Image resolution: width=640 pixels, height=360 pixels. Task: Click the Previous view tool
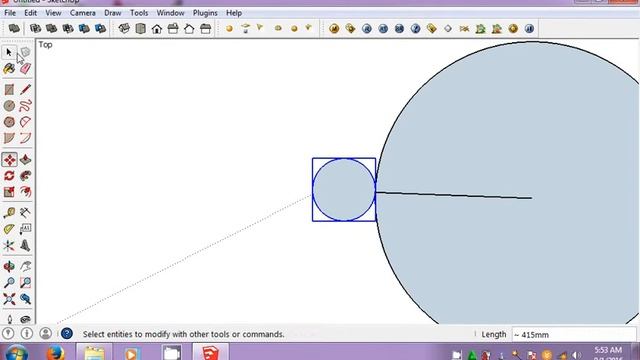(25, 299)
